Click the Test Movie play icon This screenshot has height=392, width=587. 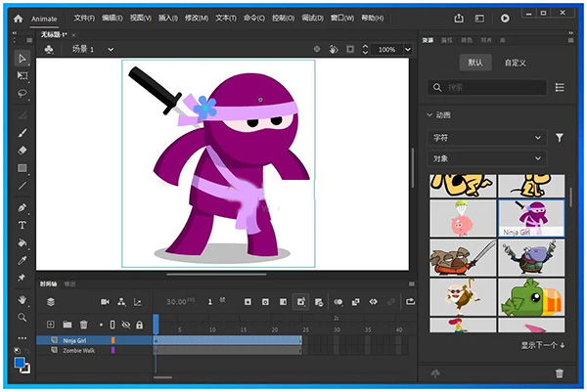[505, 18]
